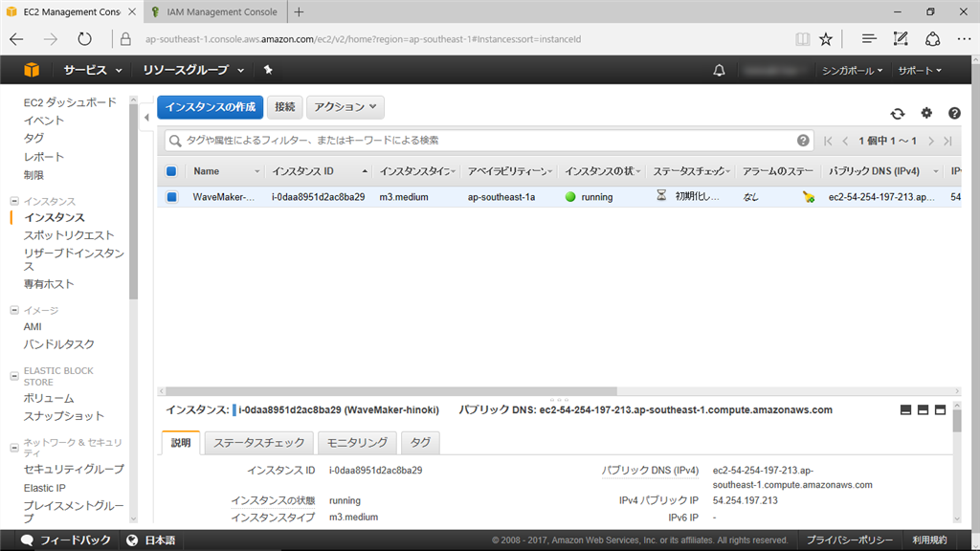
Task: Open サポート dropdown menu
Action: (x=920, y=71)
